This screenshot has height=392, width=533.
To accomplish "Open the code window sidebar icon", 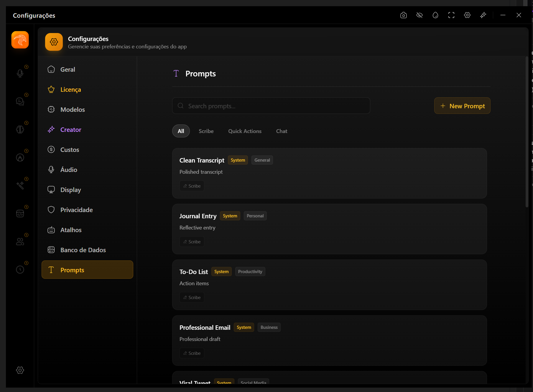I will click(x=20, y=213).
